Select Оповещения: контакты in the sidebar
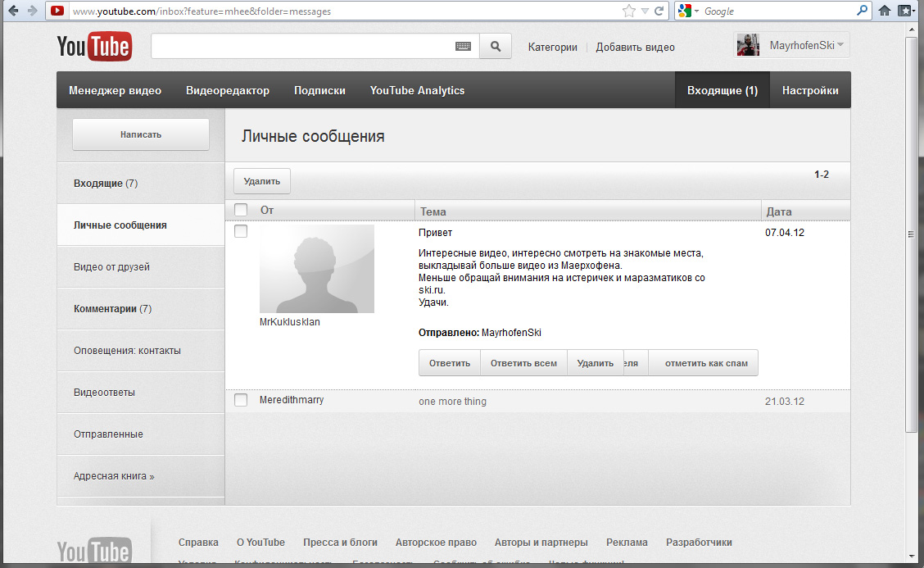This screenshot has width=924, height=568. (x=141, y=350)
